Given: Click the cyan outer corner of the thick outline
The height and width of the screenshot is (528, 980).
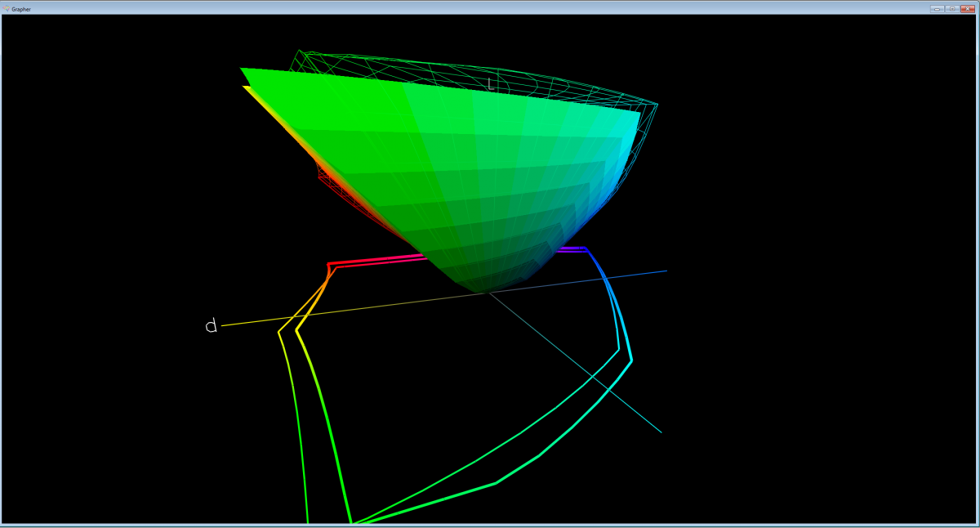Looking at the screenshot, I should tap(632, 360).
